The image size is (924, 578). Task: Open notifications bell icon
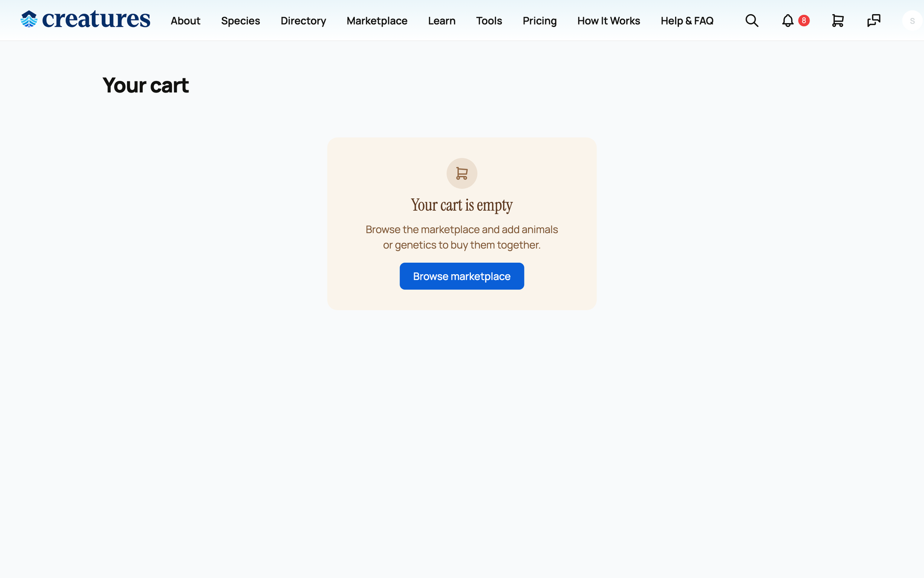click(x=787, y=20)
